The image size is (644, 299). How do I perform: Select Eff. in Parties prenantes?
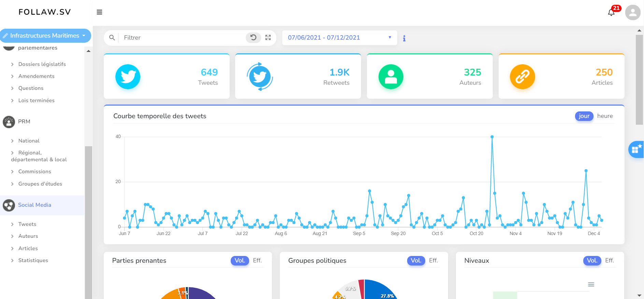click(x=257, y=261)
